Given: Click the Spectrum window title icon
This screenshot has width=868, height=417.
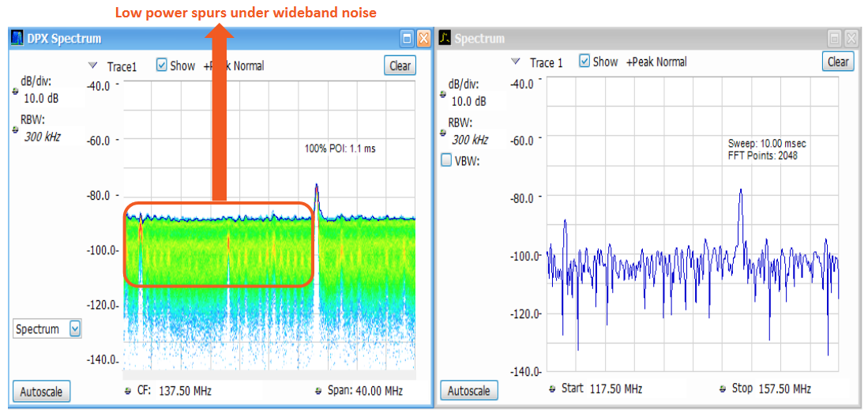Looking at the screenshot, I should [445, 39].
